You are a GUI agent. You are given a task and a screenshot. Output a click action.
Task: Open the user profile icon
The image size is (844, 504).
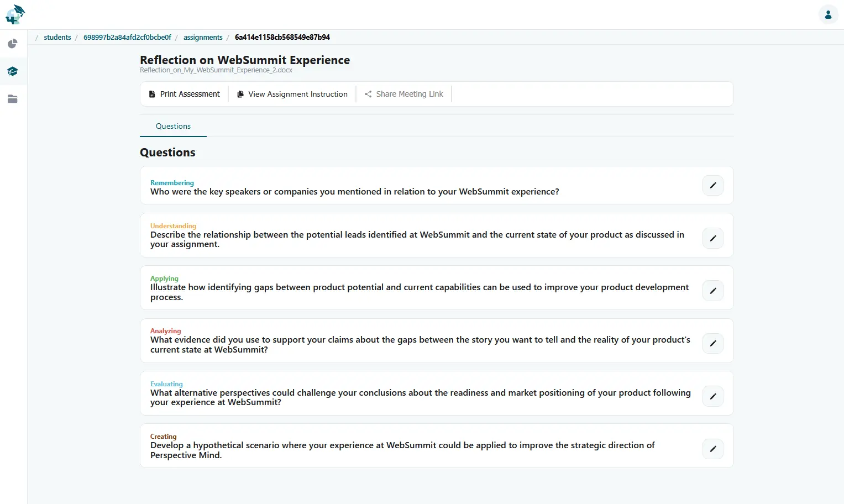828,15
